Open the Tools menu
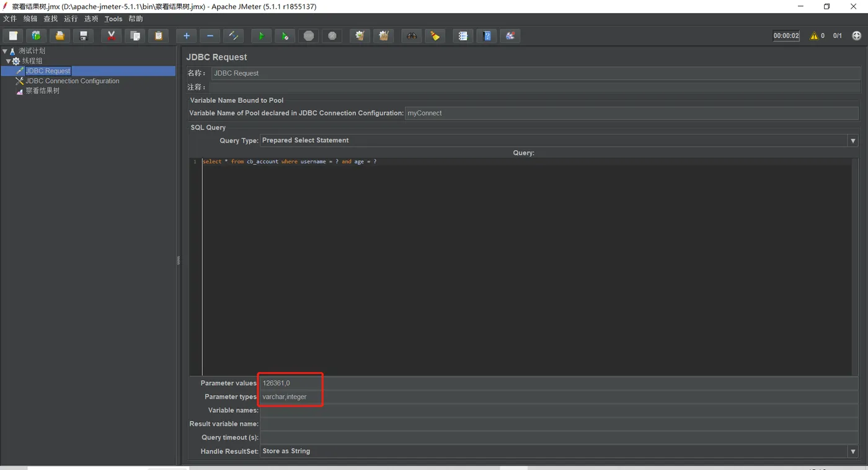 (x=113, y=19)
